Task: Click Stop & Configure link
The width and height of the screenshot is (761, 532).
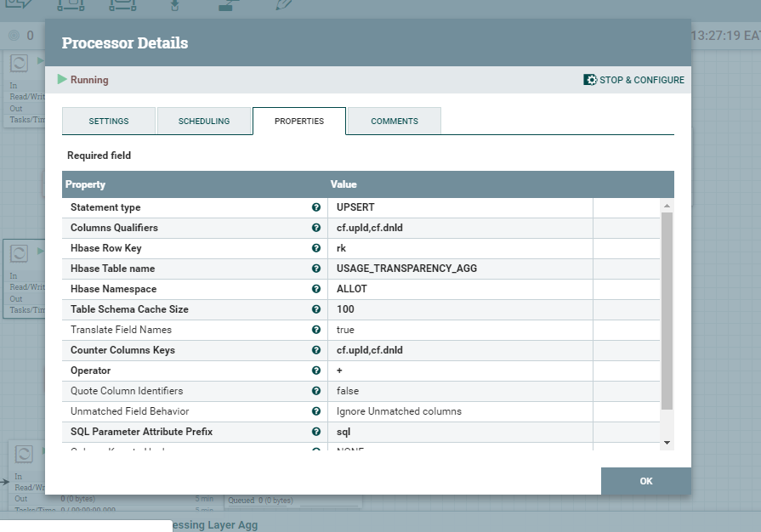Action: pos(642,80)
